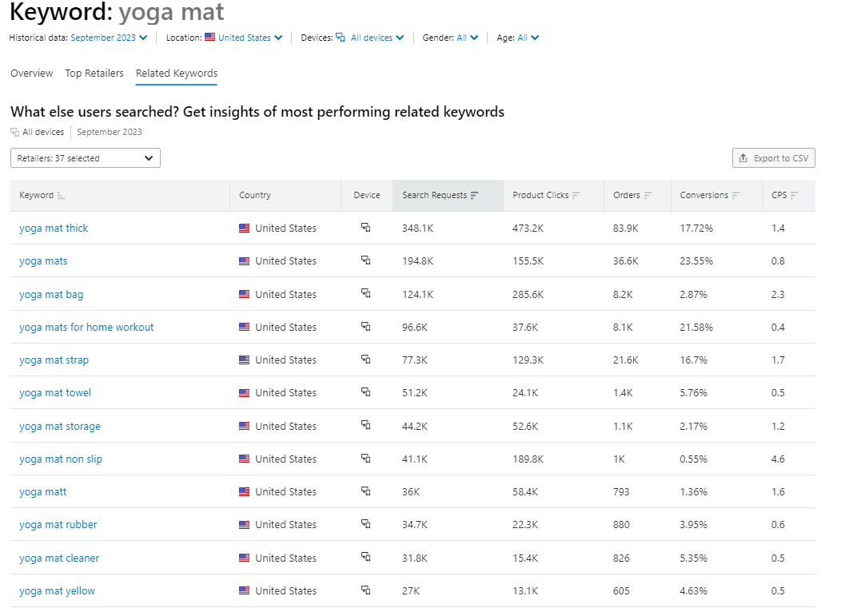Screen dimensions: 853x616
Task: Sort by Product Clicks icon
Action: click(576, 195)
